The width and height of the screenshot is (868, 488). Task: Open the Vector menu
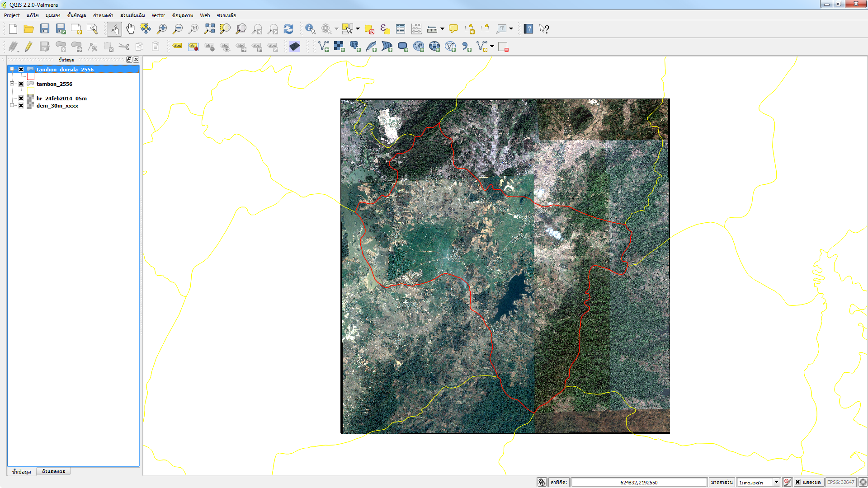[158, 15]
